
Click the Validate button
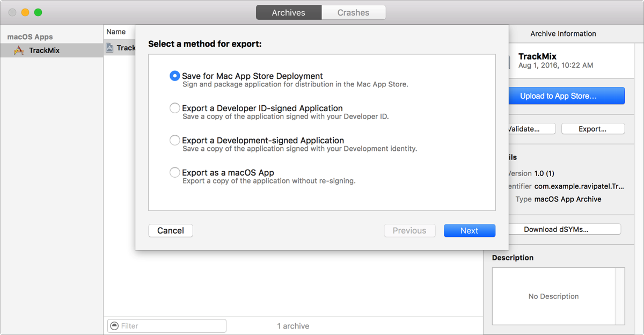(x=524, y=129)
